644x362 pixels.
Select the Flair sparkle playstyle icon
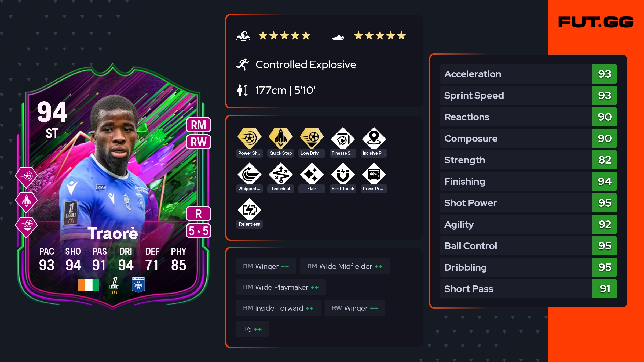312,174
